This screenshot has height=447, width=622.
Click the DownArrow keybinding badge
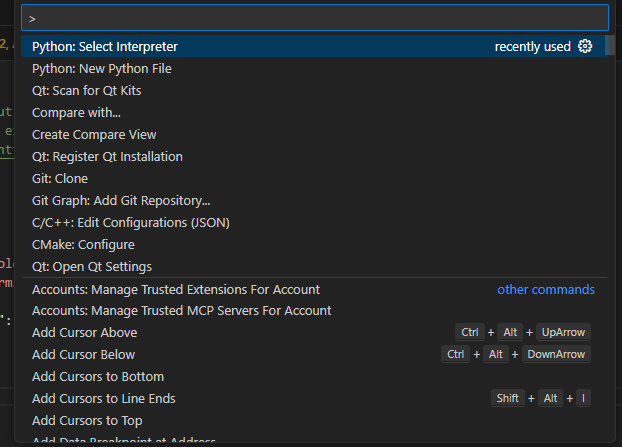(x=556, y=354)
